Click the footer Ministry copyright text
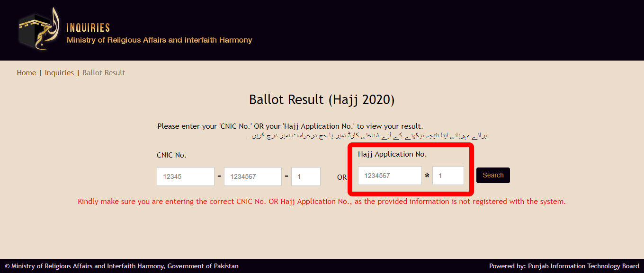 122,266
